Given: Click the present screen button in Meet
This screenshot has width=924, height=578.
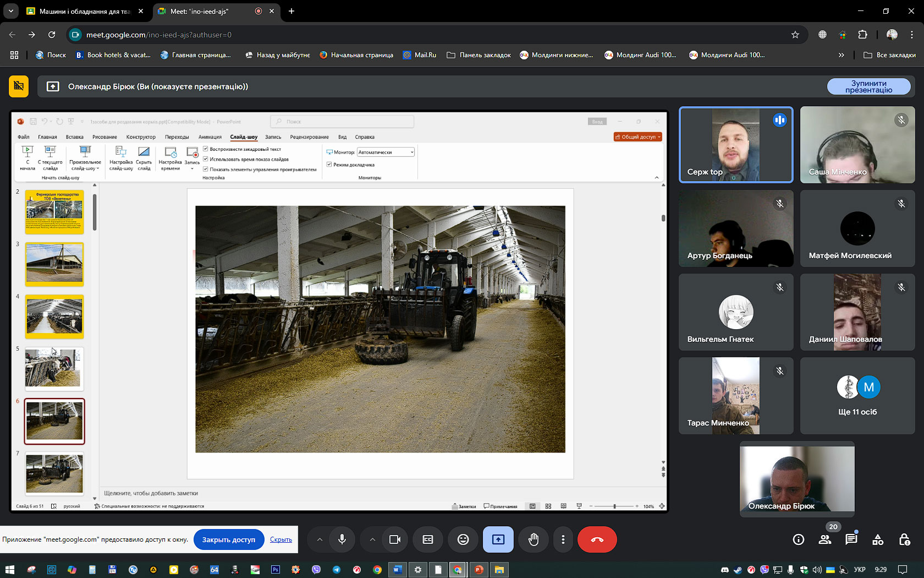Looking at the screenshot, I should click(498, 539).
